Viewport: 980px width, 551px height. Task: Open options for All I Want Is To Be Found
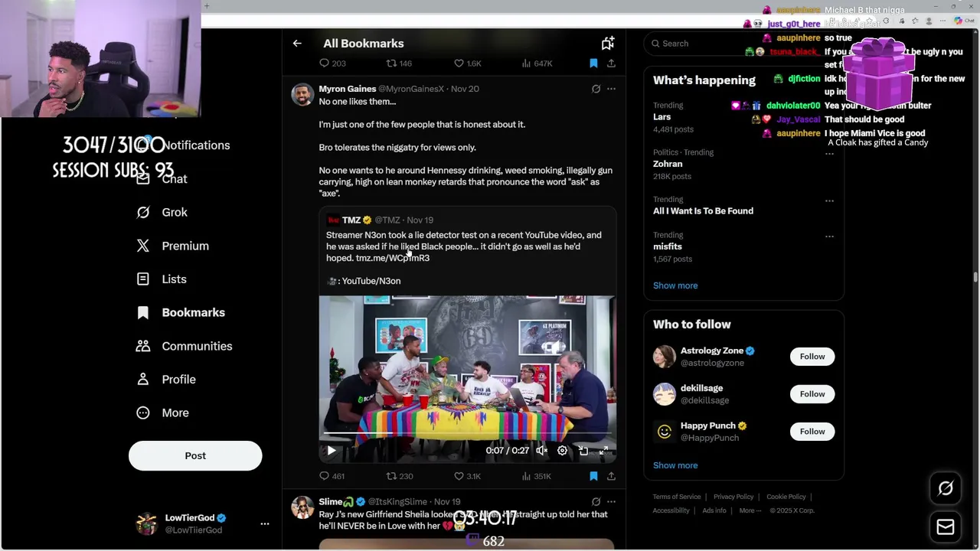pos(829,201)
